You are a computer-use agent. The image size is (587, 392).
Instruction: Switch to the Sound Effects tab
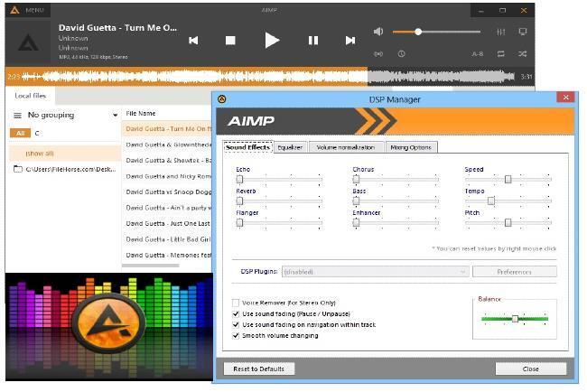click(247, 147)
